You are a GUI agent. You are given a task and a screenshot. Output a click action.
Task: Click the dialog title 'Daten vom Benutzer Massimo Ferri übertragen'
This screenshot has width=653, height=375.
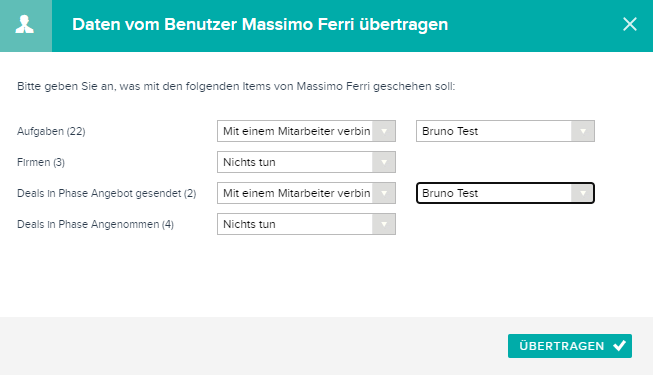point(260,24)
